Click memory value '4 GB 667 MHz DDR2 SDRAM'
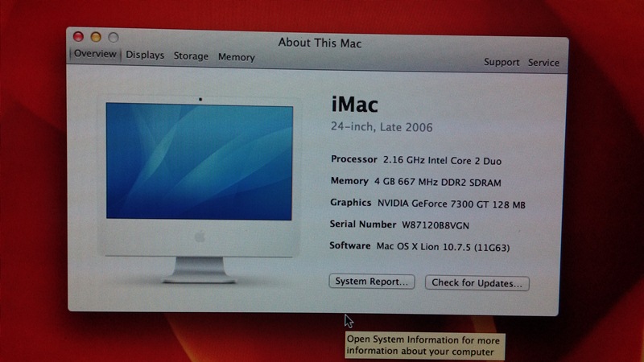 pyautogui.click(x=437, y=183)
